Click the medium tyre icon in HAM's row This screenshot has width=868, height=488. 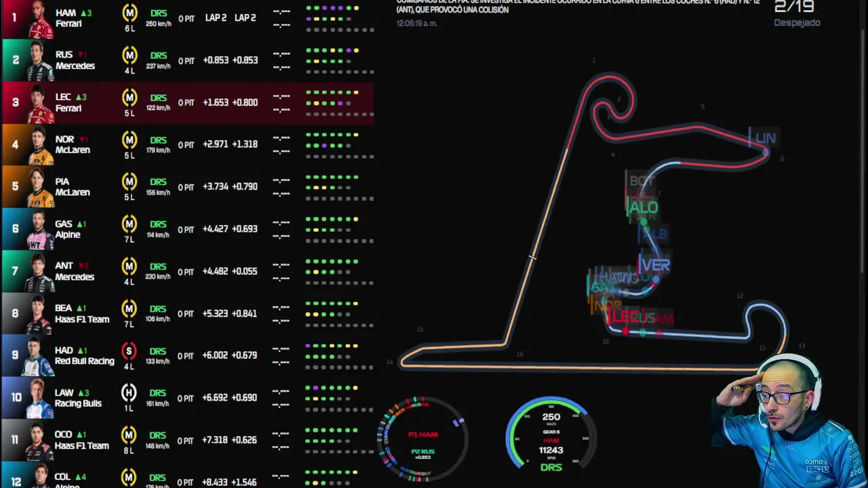point(129,12)
